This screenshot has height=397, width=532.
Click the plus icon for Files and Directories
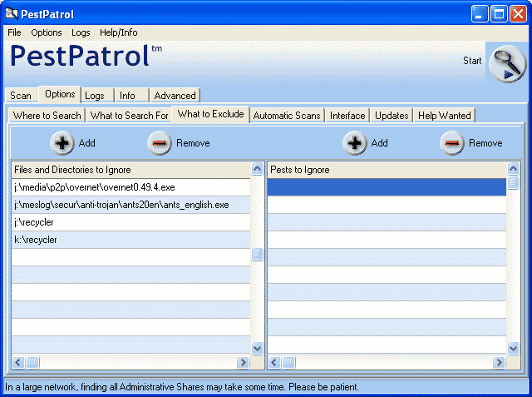point(62,143)
